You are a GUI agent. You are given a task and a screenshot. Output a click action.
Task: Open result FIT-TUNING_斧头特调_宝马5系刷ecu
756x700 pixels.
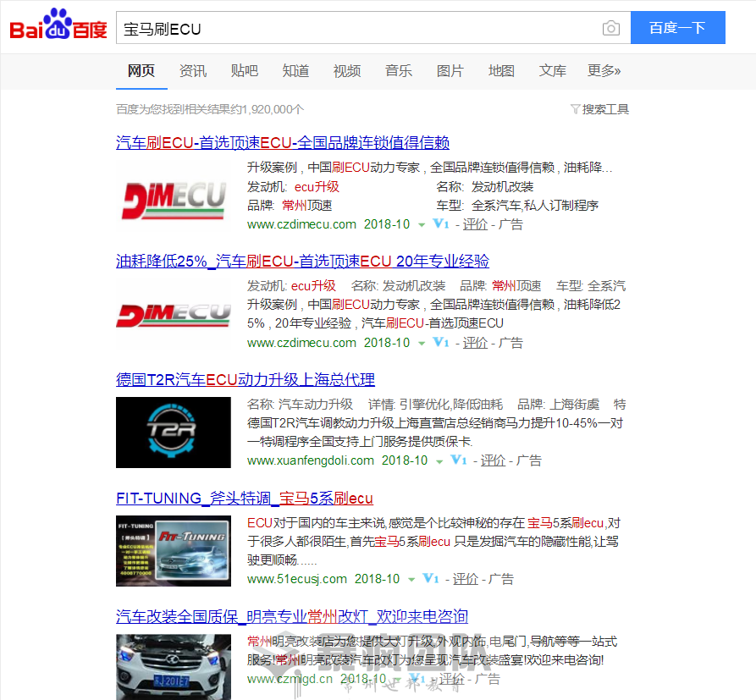(245, 498)
